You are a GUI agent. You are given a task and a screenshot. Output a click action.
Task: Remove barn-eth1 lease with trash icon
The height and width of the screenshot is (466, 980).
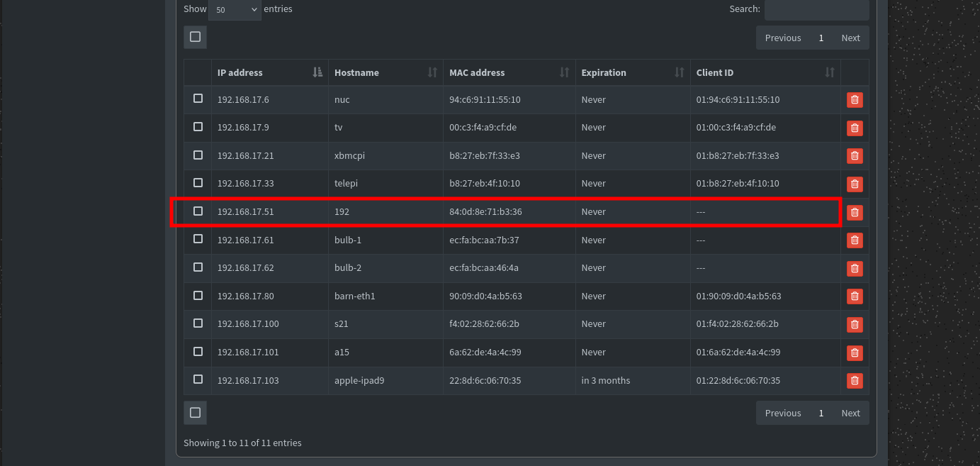coord(855,296)
